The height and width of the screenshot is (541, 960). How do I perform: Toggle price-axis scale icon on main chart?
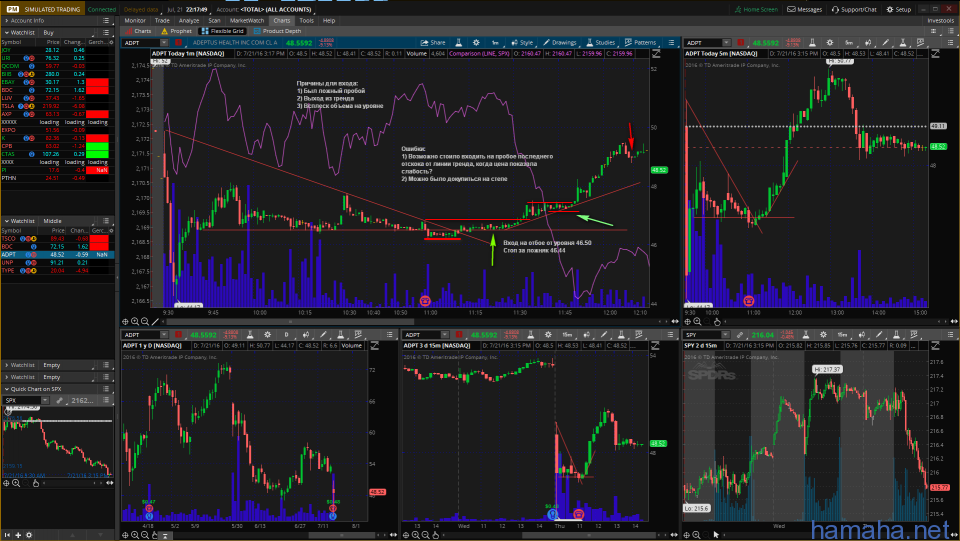tap(656, 54)
